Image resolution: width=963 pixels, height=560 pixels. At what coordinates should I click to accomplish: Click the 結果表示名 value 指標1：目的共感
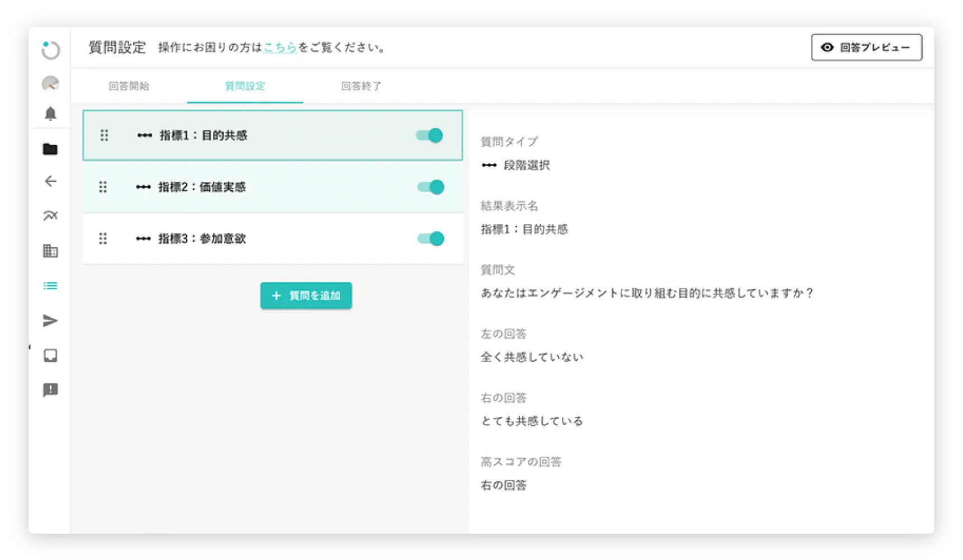(524, 229)
